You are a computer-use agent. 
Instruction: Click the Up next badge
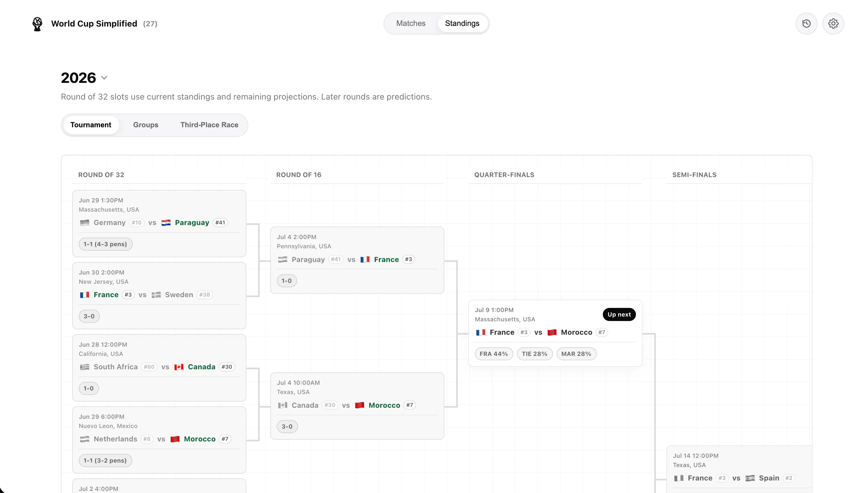pos(619,314)
